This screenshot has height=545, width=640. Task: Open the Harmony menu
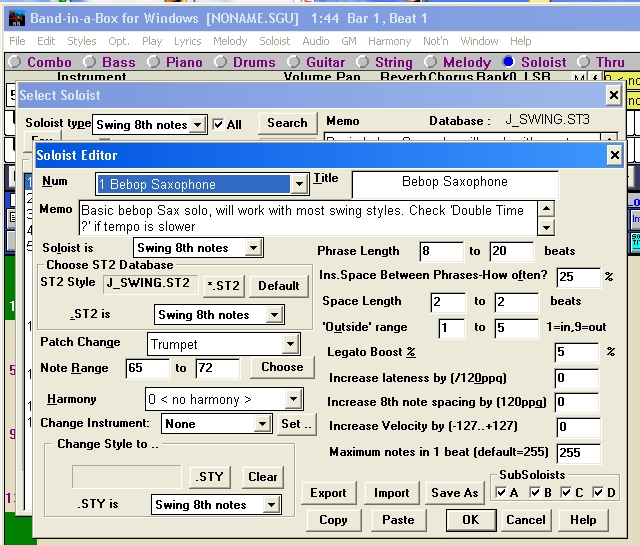tap(389, 41)
